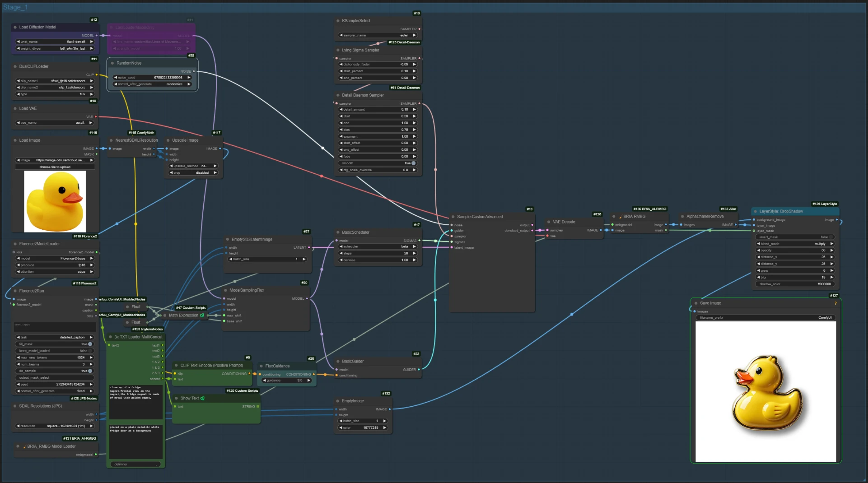Click the Stage_1 group title
Image resolution: width=868 pixels, height=483 pixels.
point(15,7)
